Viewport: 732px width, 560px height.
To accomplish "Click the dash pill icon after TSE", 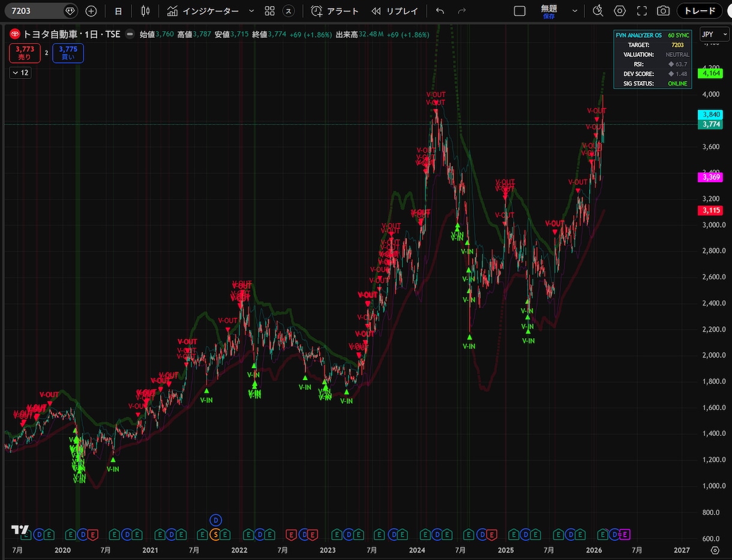I will [129, 35].
